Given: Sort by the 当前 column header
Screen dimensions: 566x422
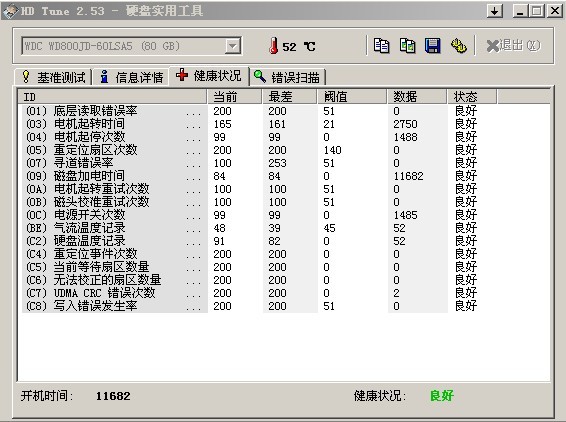Looking at the screenshot, I should [x=234, y=97].
